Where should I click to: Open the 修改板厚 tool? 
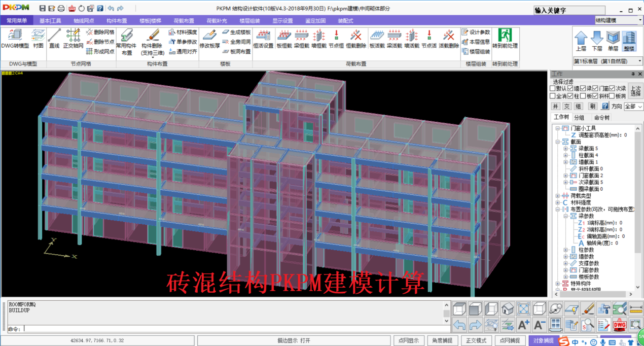(x=209, y=39)
